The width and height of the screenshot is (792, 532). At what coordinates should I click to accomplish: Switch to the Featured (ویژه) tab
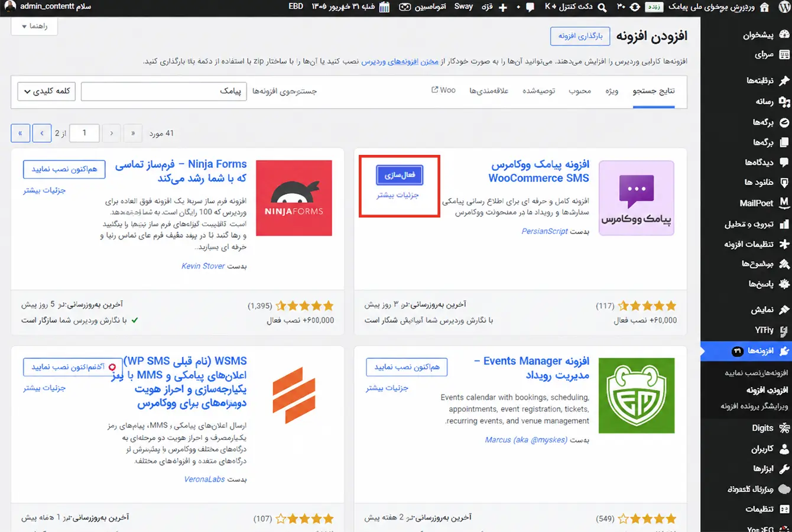pyautogui.click(x=612, y=91)
